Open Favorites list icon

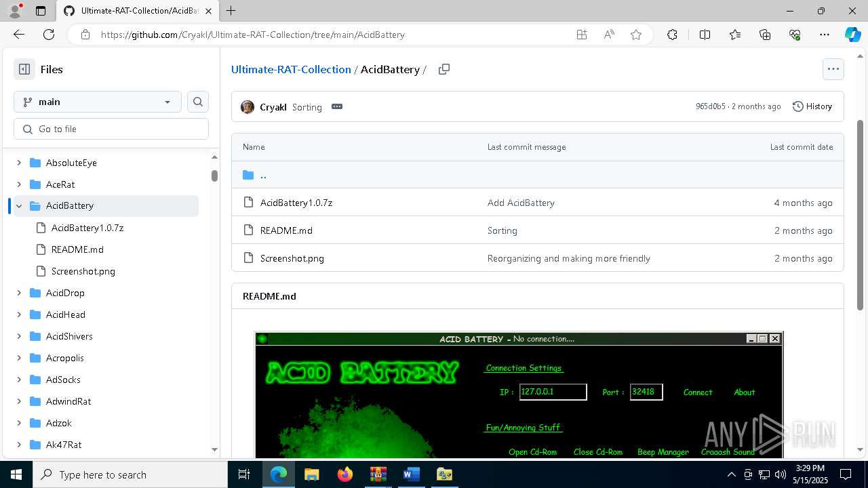[x=735, y=35]
